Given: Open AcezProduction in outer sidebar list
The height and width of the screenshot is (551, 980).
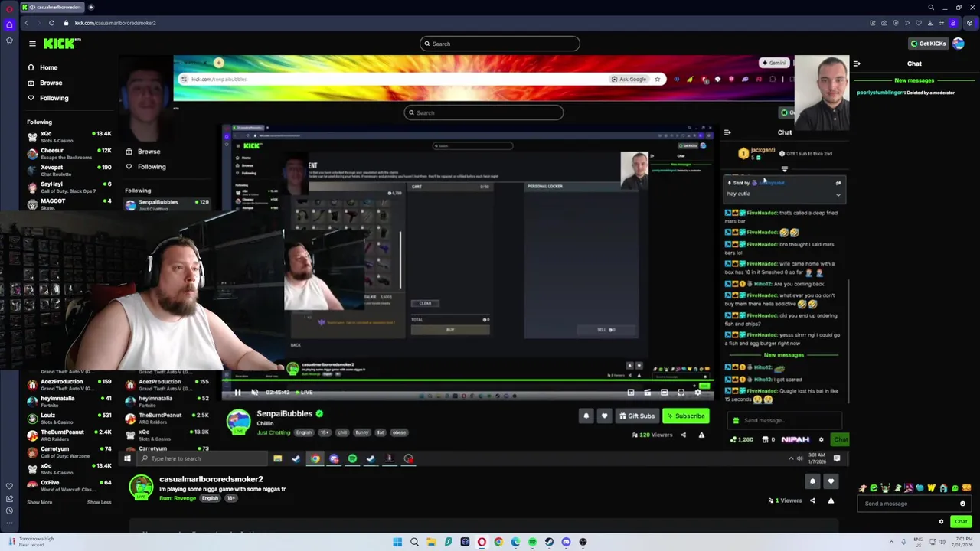Looking at the screenshot, I should (70, 384).
